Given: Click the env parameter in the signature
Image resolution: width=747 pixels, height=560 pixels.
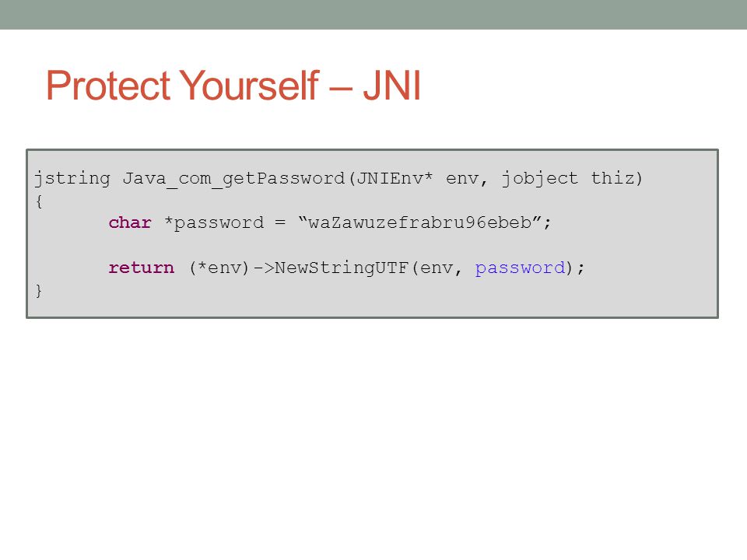Looking at the screenshot, I should (x=462, y=179).
